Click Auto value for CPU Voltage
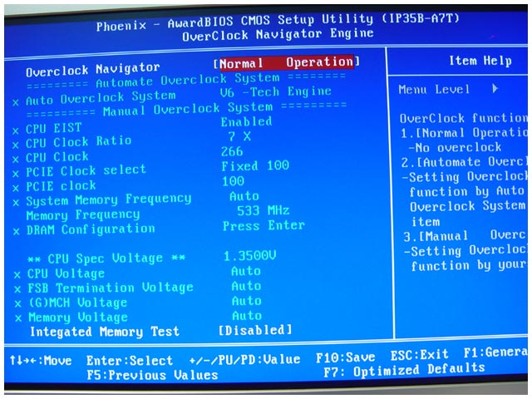The width and height of the screenshot is (532, 399). click(246, 271)
